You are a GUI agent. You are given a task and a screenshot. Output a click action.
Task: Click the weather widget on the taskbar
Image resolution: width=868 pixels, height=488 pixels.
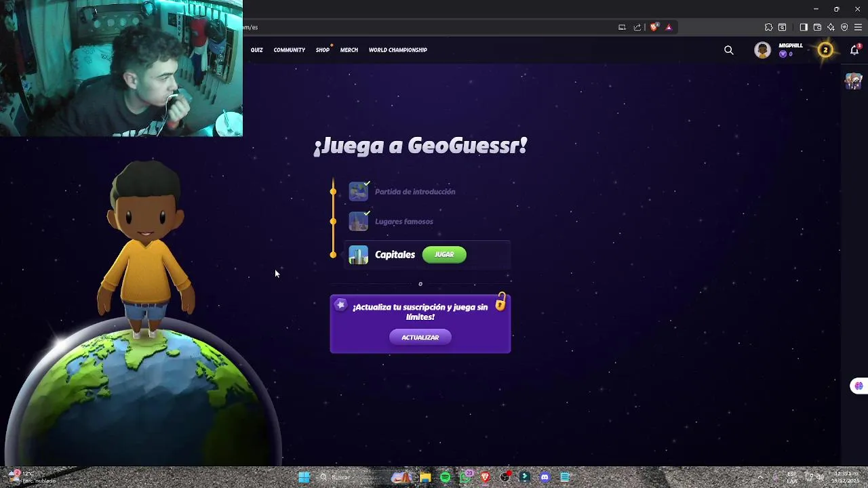(x=32, y=477)
